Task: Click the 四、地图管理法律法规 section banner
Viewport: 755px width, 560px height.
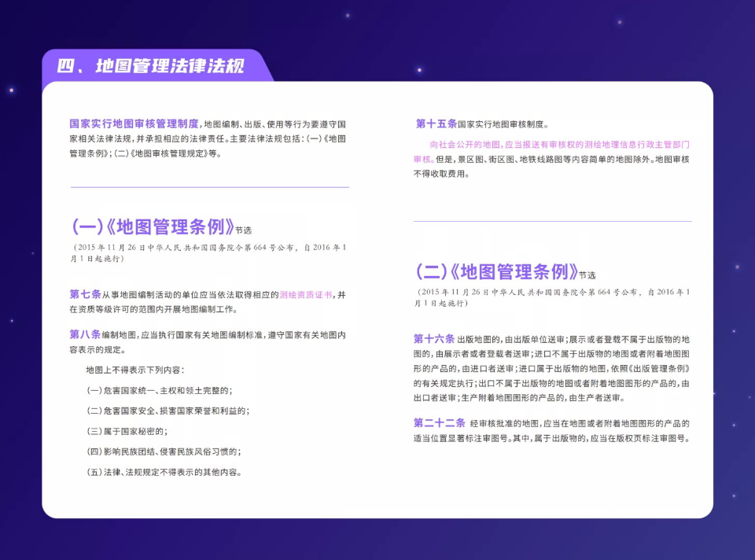Action: click(150, 66)
